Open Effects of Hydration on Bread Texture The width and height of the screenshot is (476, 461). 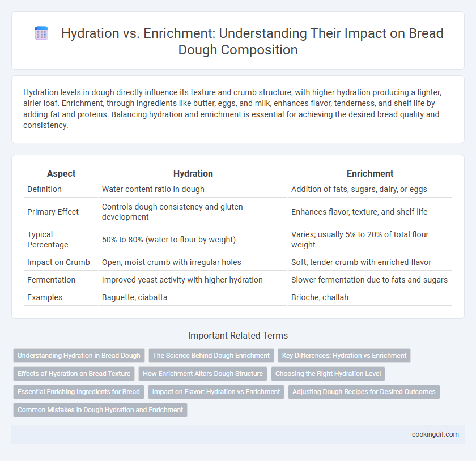click(74, 374)
